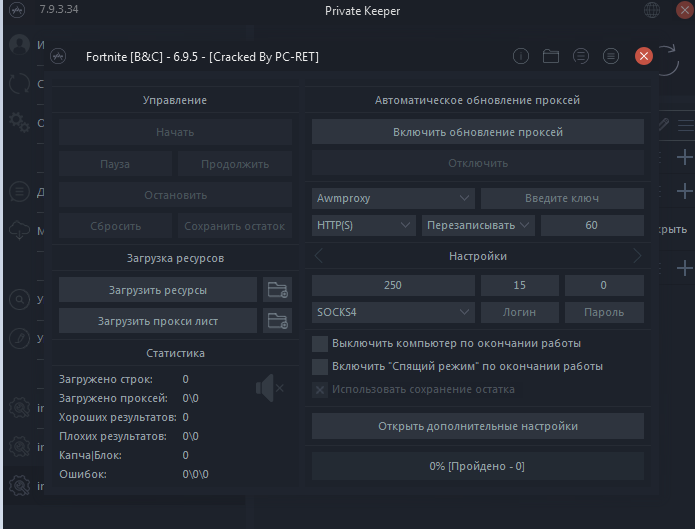Viewport: 695px width, 529px height.
Task: Click the Хороших результатов statistics label
Action: (x=118, y=417)
